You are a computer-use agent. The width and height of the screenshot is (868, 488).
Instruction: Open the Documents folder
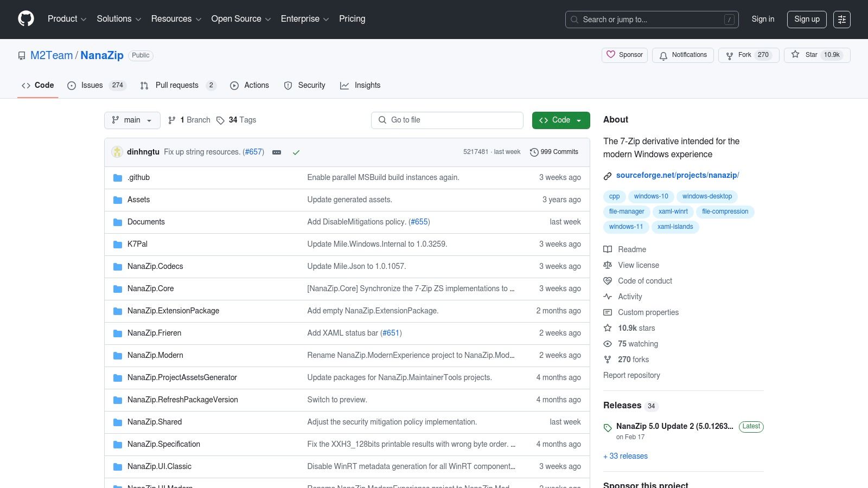point(146,222)
